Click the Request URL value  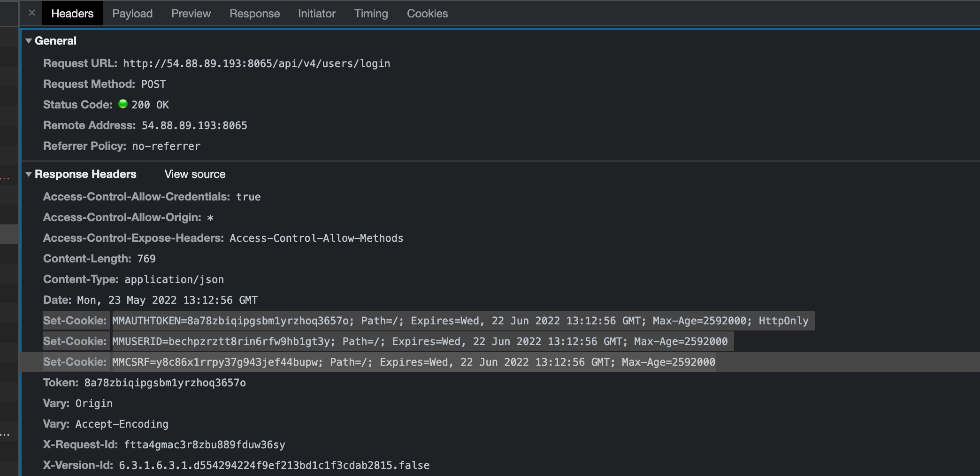click(x=256, y=63)
